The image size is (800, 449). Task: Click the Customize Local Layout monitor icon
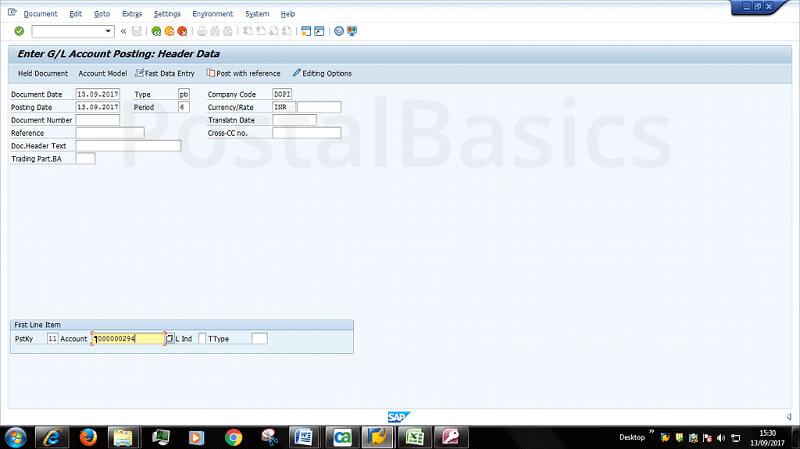[x=352, y=31]
